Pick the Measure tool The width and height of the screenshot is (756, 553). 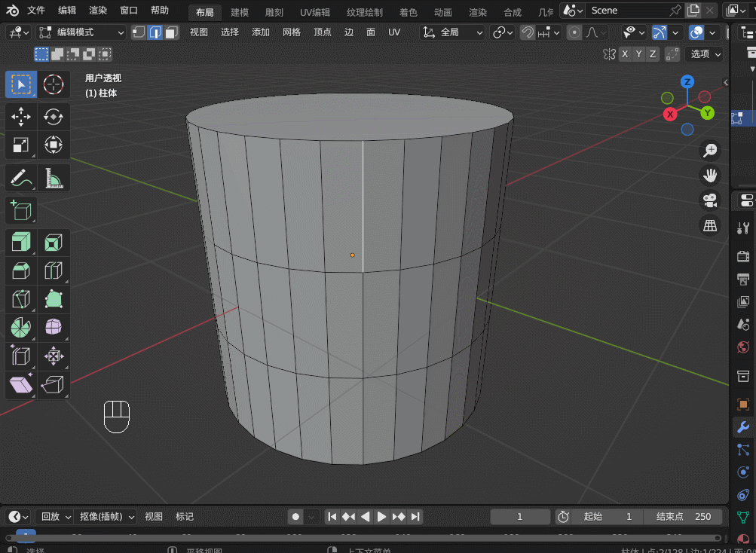coord(54,178)
